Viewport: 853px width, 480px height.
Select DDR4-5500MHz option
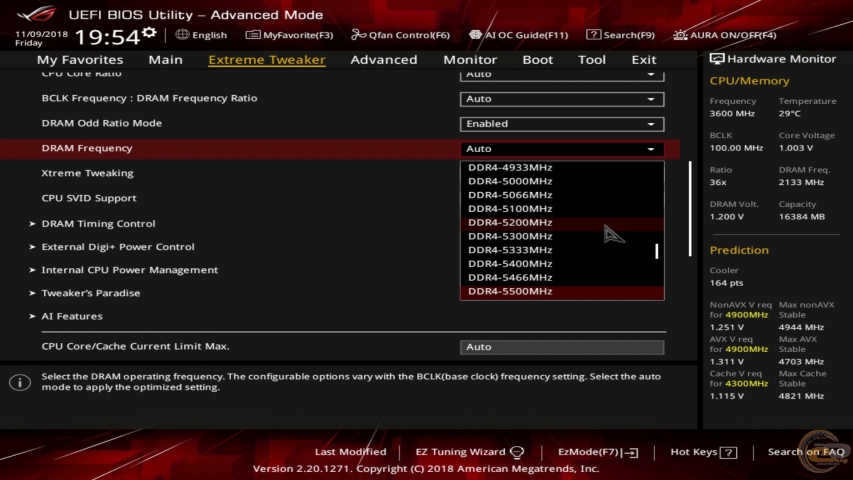[x=562, y=292]
